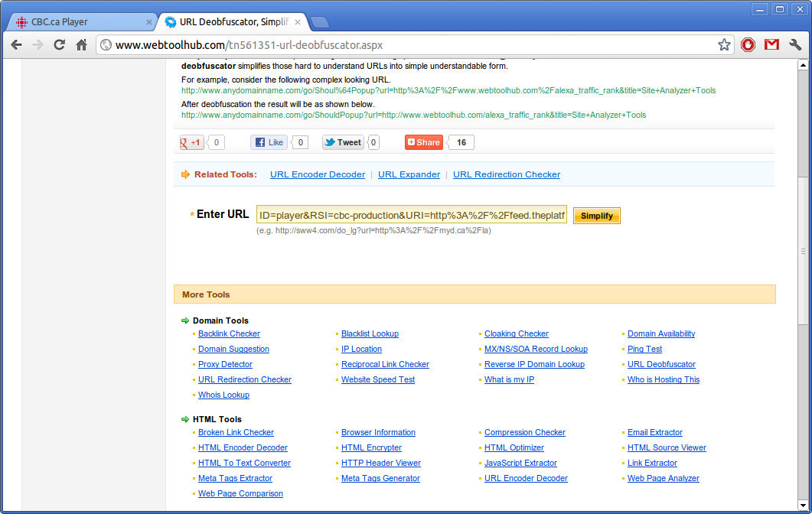This screenshot has width=812, height=514.
Task: Bookmark this page with the star icon
Action: click(724, 45)
